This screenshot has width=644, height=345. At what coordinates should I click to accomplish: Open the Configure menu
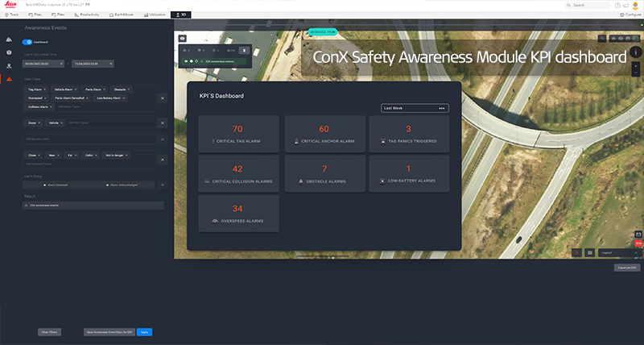[630, 15]
